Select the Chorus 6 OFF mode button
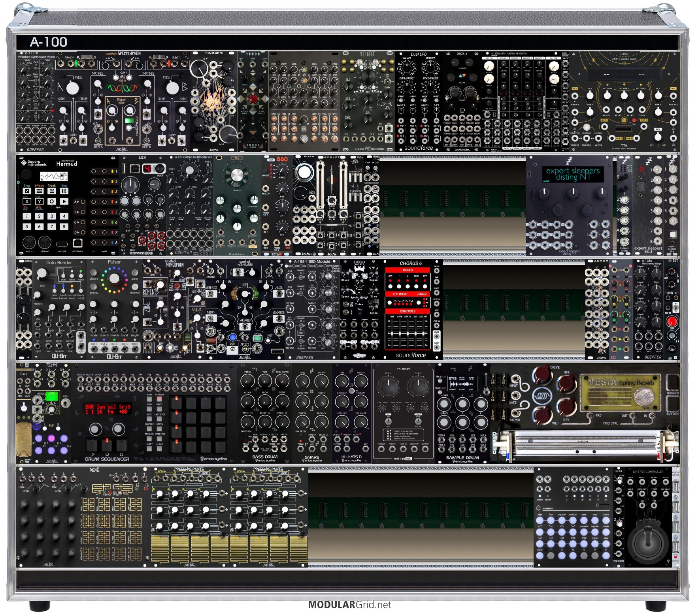Image resolution: width=700 pixels, height=613 pixels. pyautogui.click(x=390, y=286)
